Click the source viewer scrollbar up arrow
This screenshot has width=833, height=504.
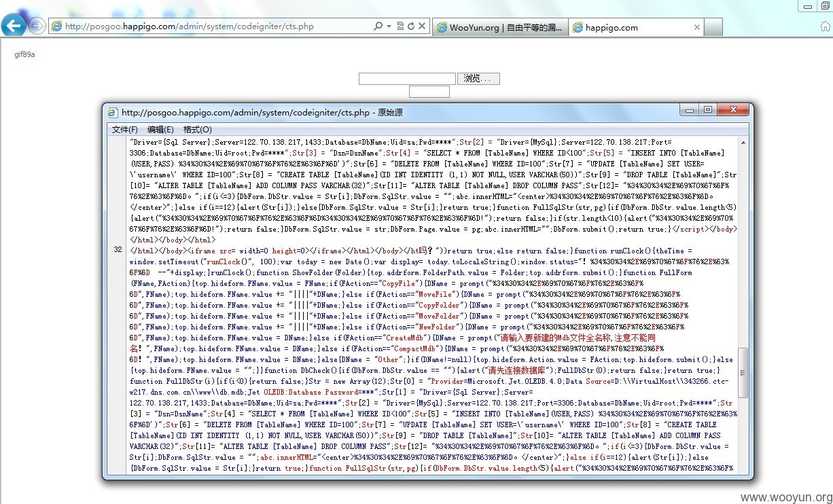coord(743,143)
